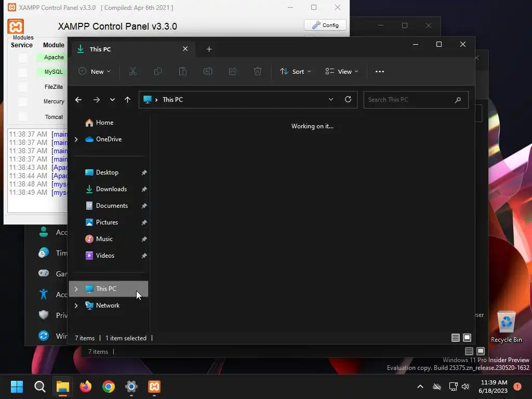Unpin Videos using its pin icon
Screen dimensions: 532x399
(144, 256)
